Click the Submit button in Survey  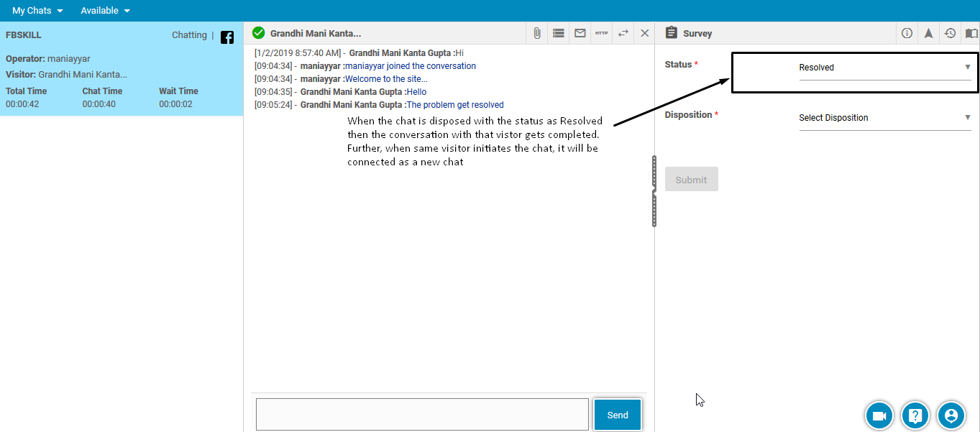point(691,180)
